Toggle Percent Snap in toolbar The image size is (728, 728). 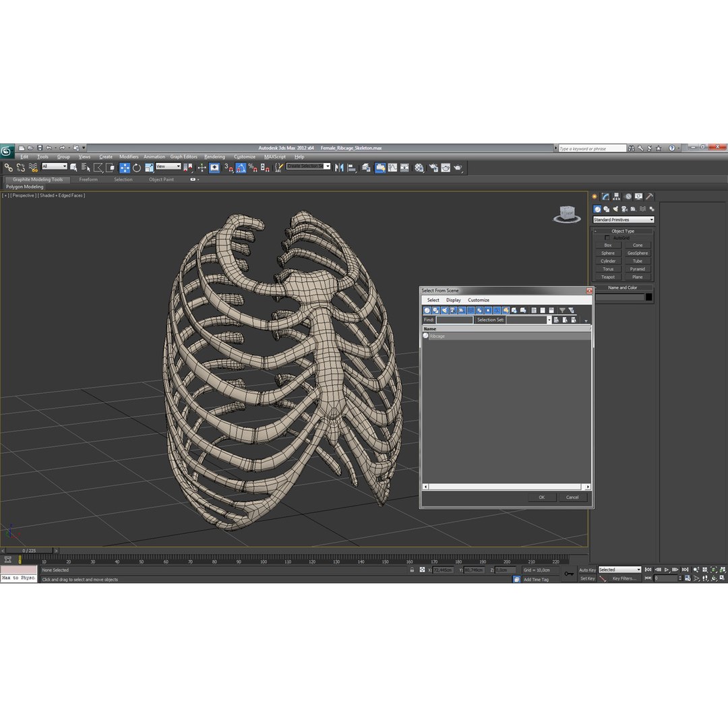tap(253, 168)
